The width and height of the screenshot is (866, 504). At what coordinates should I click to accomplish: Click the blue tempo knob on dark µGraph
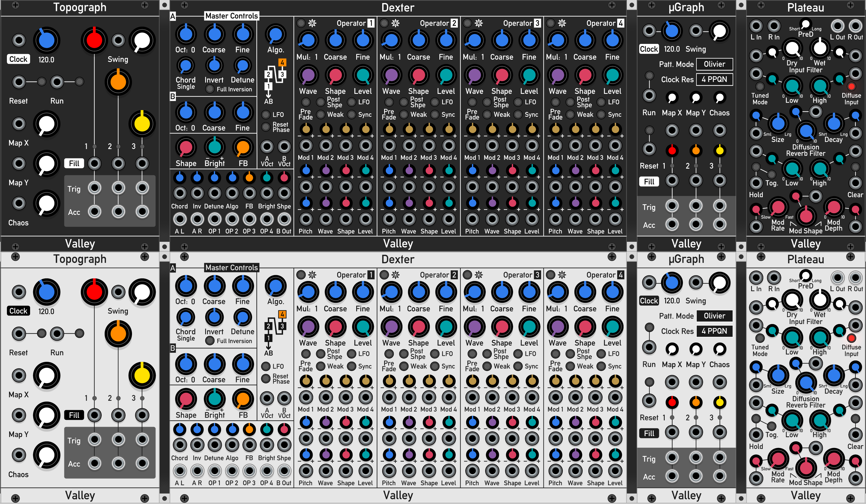point(672,31)
